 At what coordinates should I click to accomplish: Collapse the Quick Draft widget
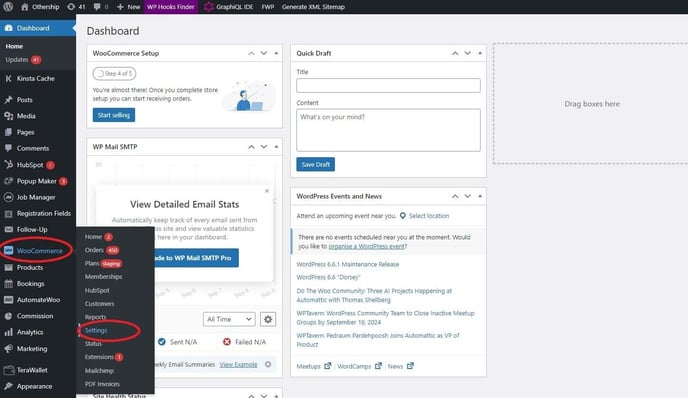480,53
